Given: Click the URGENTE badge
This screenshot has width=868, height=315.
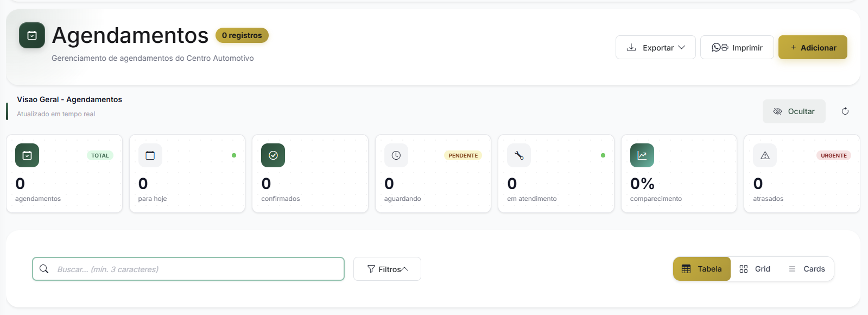Looking at the screenshot, I should click(x=834, y=155).
